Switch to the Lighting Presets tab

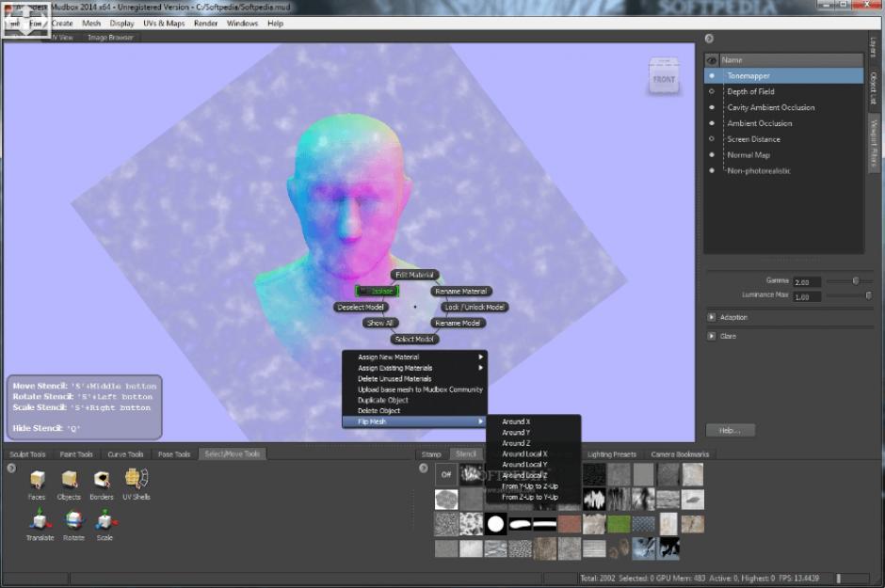611,453
